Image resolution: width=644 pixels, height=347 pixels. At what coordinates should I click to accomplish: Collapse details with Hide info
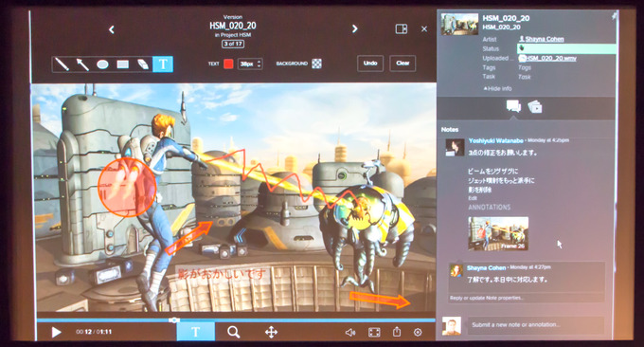coord(498,88)
